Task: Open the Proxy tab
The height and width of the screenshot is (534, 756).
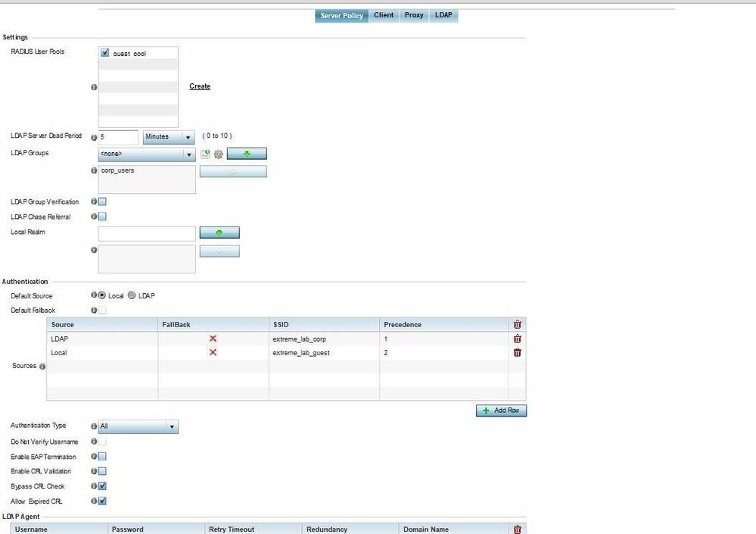Action: [x=414, y=15]
